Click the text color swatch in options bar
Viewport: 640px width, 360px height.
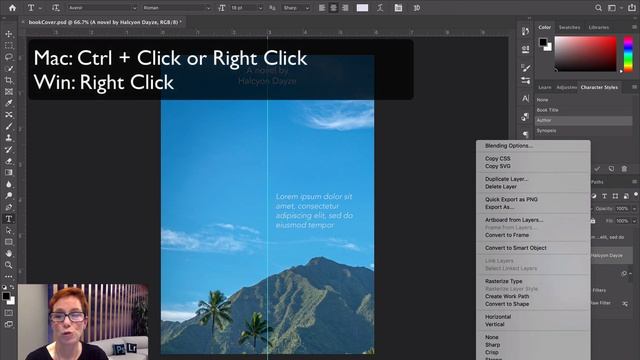(362, 8)
